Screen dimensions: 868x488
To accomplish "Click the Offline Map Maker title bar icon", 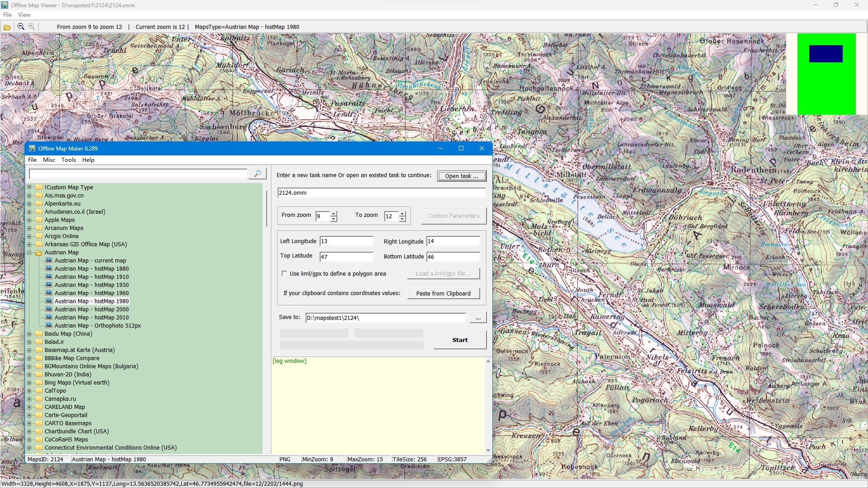I will 32,148.
